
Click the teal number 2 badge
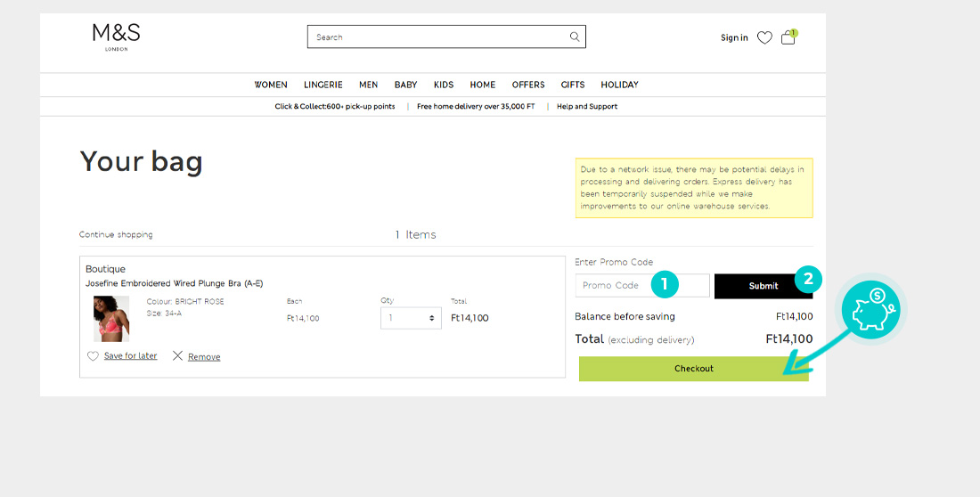pos(808,279)
